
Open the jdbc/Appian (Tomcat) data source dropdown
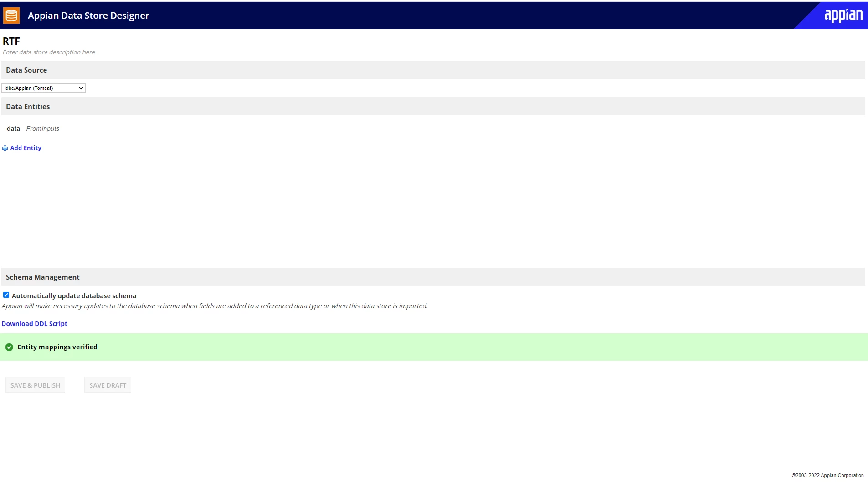(x=43, y=88)
